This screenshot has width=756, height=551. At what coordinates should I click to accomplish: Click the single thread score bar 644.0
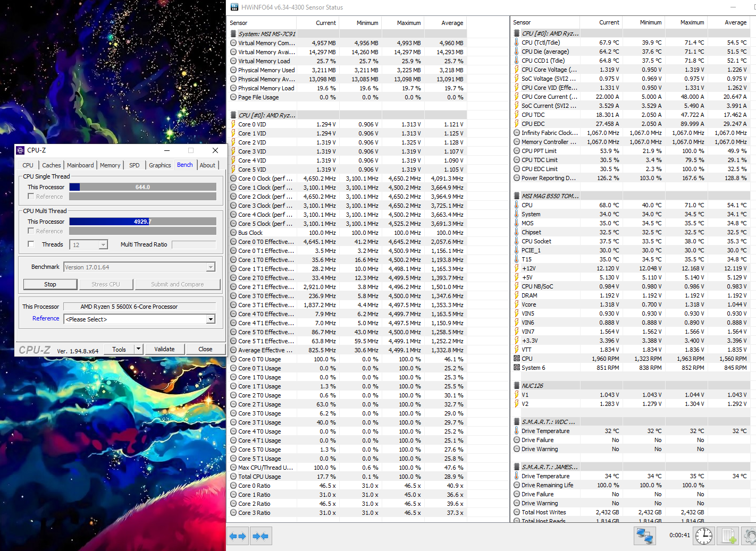(x=142, y=187)
